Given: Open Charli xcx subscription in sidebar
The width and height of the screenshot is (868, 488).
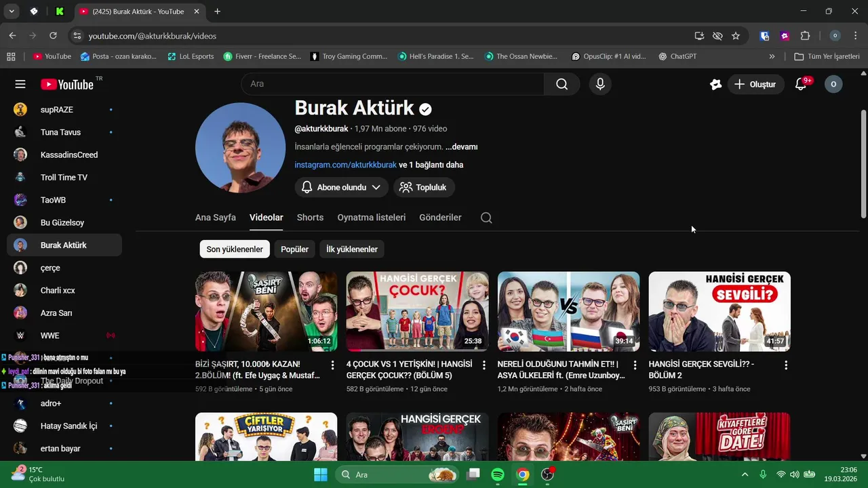Looking at the screenshot, I should tap(64, 291).
